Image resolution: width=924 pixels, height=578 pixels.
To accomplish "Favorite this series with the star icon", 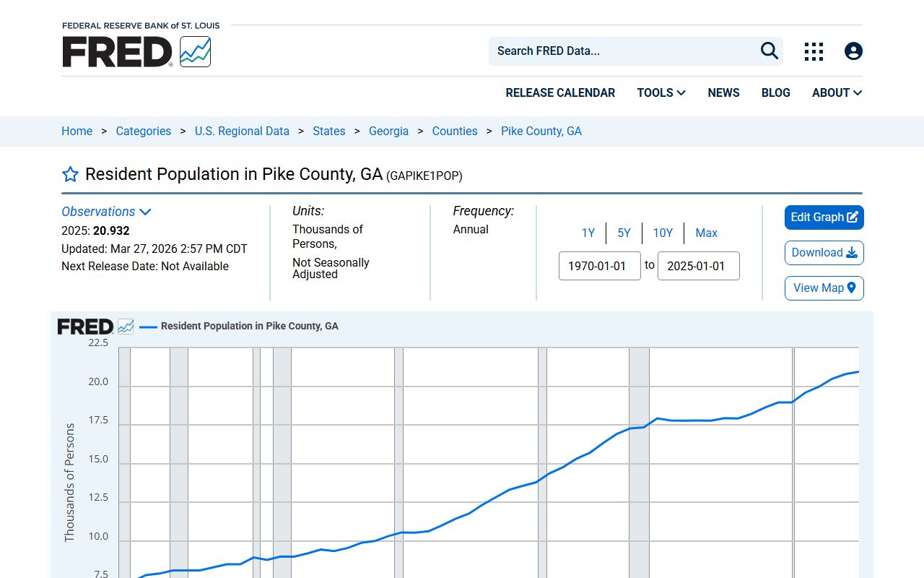I will tap(70, 174).
